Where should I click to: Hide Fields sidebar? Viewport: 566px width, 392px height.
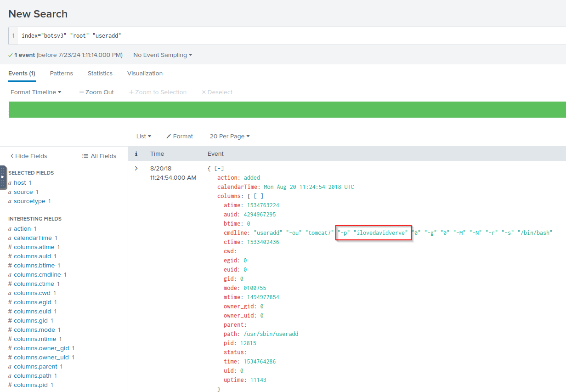(x=28, y=156)
